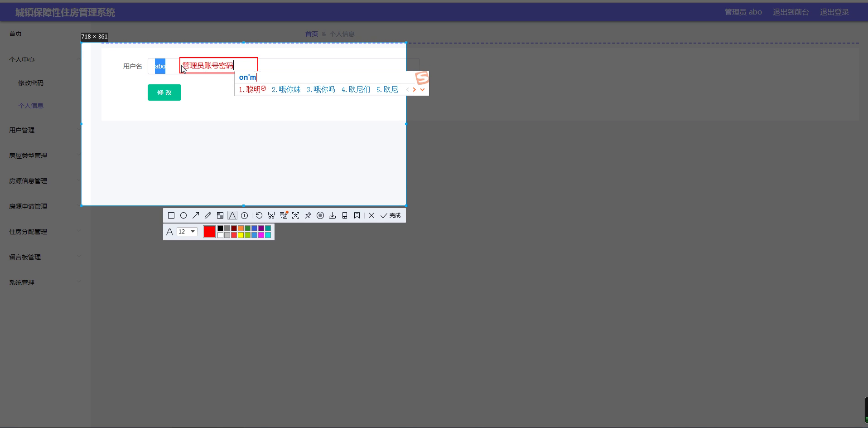868x428 pixels.
Task: Open the font size 12 dropdown
Action: pyautogui.click(x=187, y=231)
